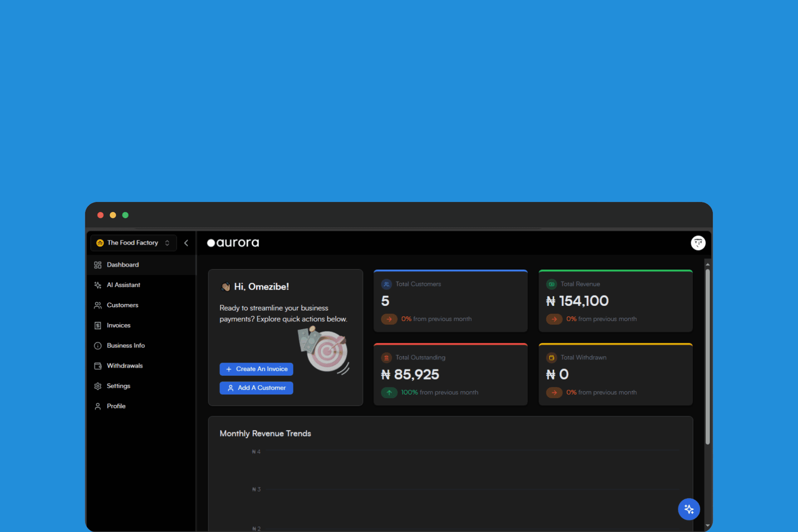Viewport: 798px width, 532px height.
Task: Collapse the sidebar with the chevron arrow
Action: click(186, 243)
